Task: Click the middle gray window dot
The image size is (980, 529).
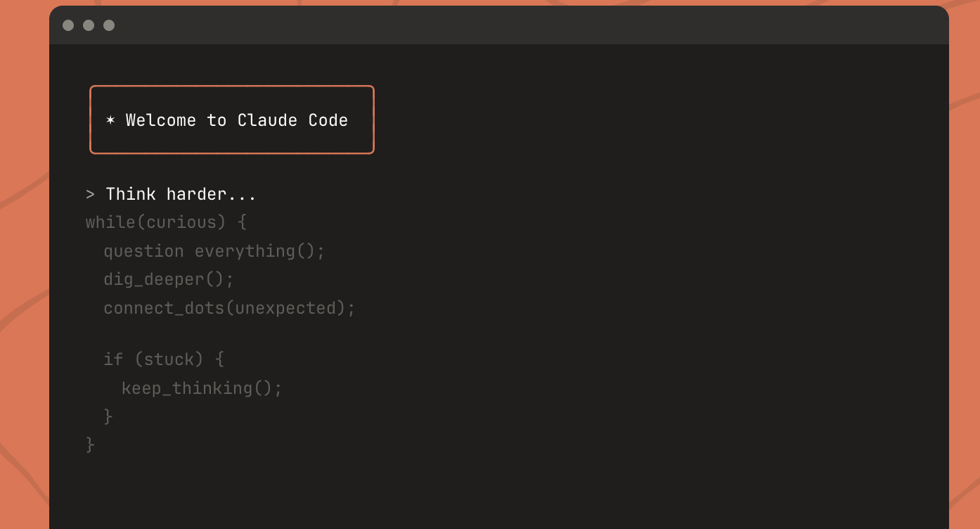Action: click(89, 25)
